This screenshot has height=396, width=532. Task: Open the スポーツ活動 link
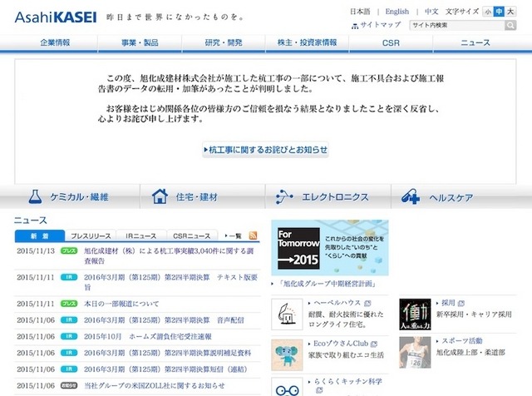tap(462, 340)
